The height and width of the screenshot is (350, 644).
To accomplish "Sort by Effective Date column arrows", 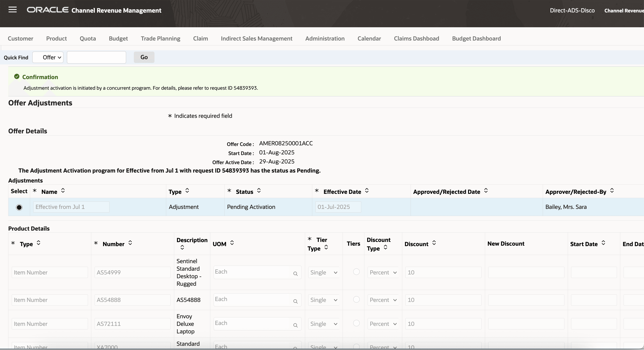I will [367, 191].
